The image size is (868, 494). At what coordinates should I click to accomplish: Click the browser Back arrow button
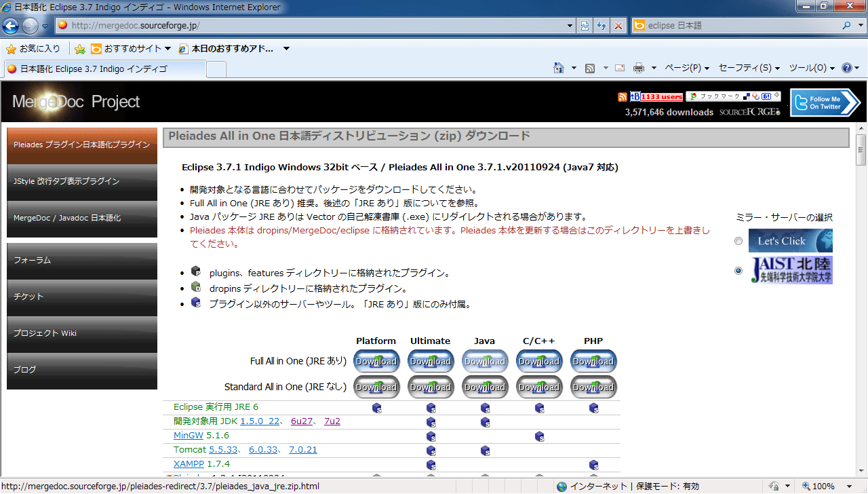click(x=11, y=26)
